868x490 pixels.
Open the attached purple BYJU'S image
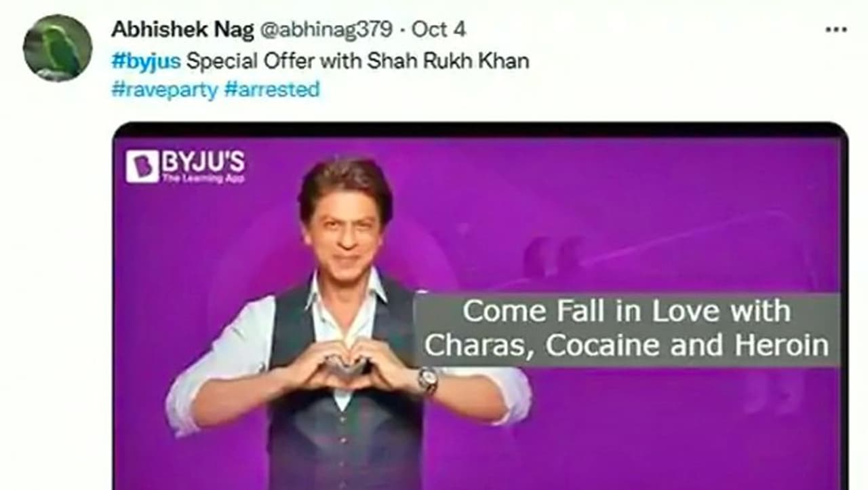tap(480, 306)
